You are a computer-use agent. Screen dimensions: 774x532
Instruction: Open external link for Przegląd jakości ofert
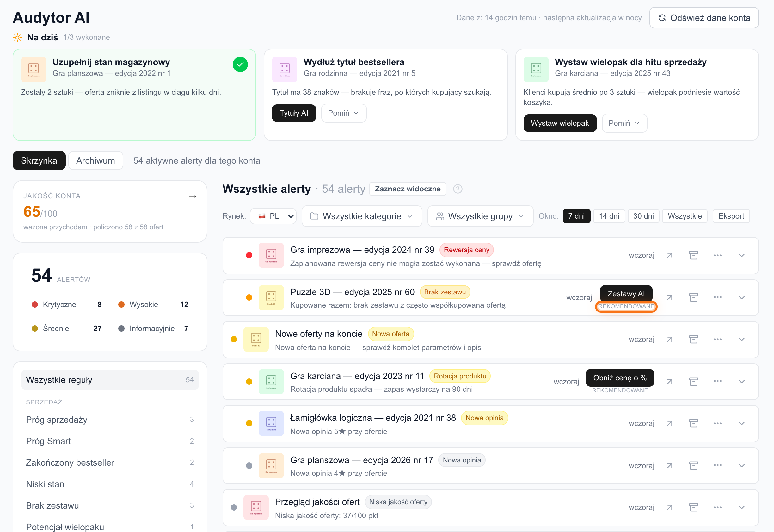(x=670, y=507)
